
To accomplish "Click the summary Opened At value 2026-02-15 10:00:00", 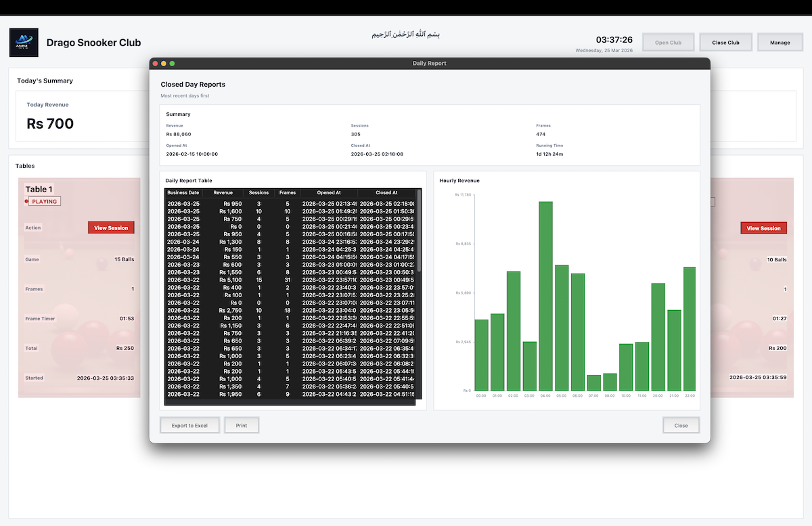I will click(192, 154).
